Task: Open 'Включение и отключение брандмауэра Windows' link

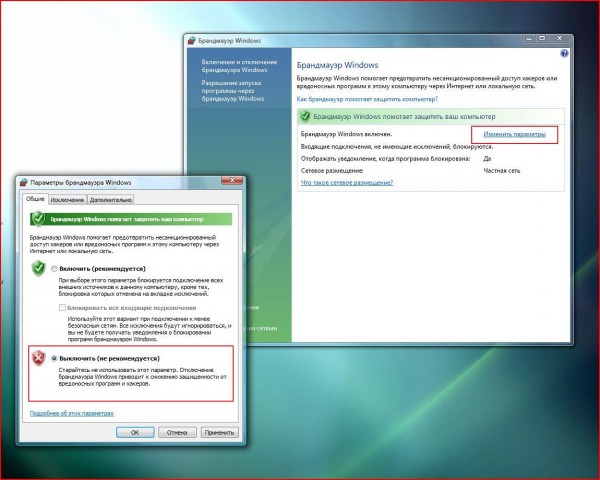Action: 239,66
